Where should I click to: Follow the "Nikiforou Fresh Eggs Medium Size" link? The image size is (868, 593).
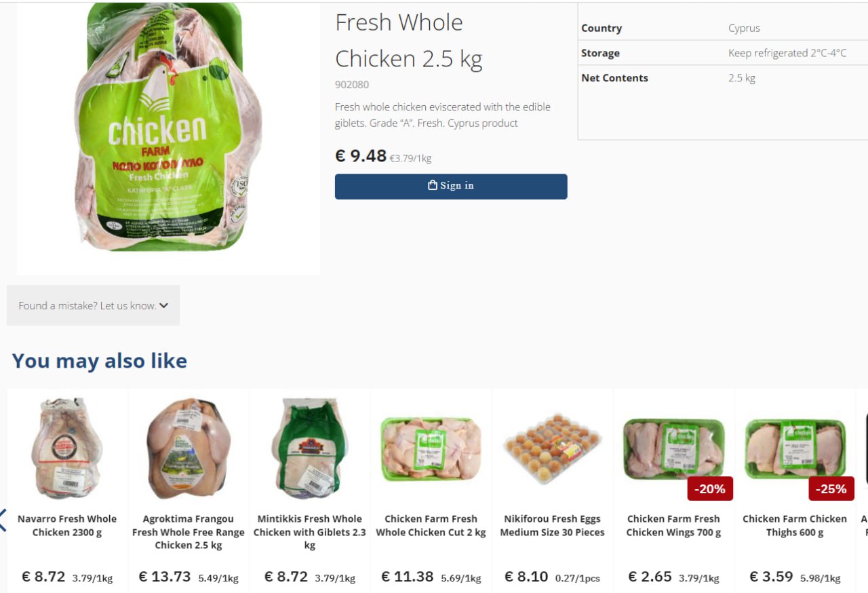(x=553, y=526)
